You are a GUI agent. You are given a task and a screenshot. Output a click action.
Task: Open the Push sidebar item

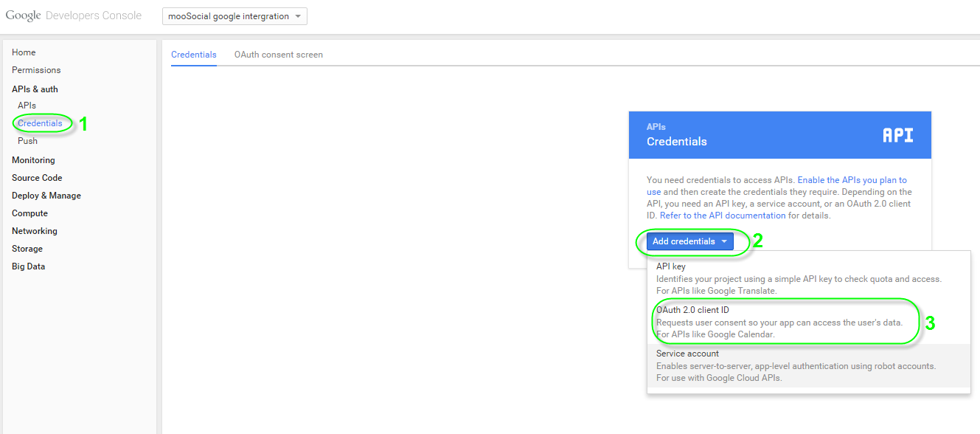click(x=27, y=141)
